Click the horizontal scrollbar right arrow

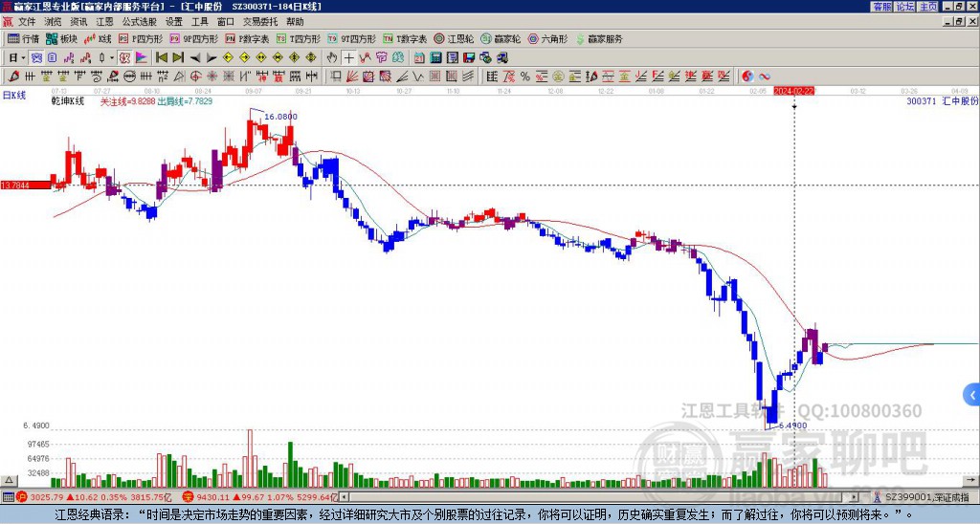855,497
